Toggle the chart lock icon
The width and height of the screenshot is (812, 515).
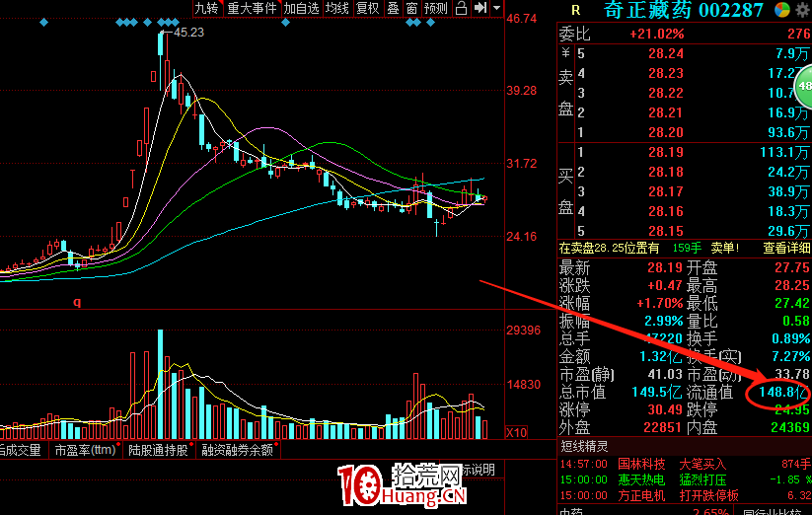461,8
